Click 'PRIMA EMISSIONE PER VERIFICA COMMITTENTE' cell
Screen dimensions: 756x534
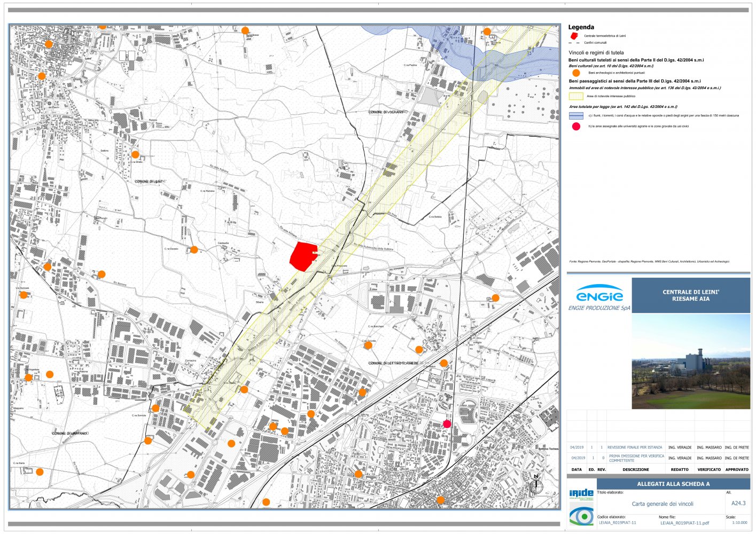tap(636, 458)
